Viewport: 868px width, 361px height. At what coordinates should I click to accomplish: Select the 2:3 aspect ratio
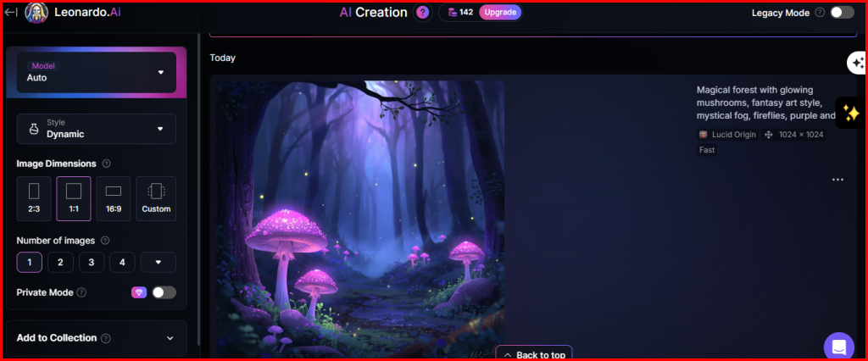point(34,199)
